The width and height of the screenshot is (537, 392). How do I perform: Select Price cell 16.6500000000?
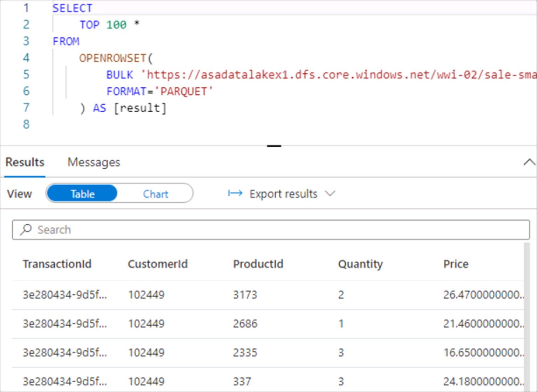483,353
